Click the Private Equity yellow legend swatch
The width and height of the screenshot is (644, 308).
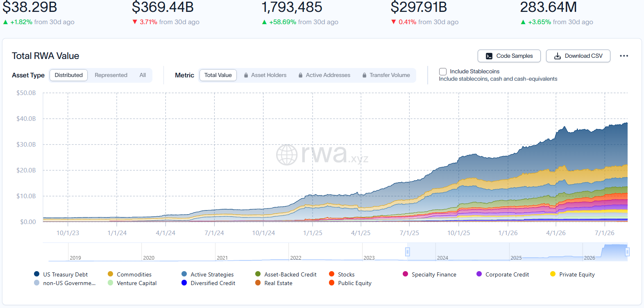click(x=553, y=274)
